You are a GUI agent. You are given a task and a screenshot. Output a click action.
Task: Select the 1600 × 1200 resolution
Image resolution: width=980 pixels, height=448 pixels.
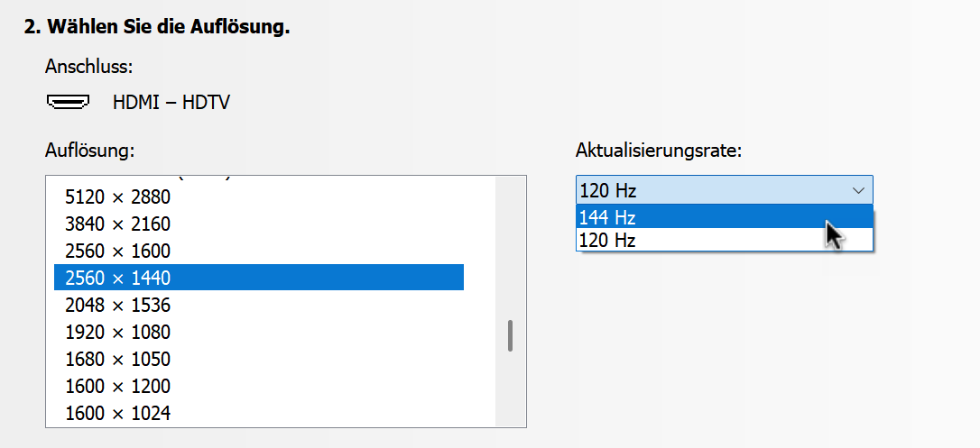[117, 386]
